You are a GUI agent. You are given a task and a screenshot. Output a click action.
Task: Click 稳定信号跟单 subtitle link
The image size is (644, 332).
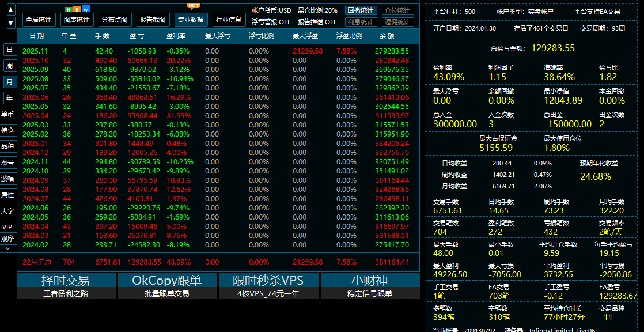[x=370, y=293]
